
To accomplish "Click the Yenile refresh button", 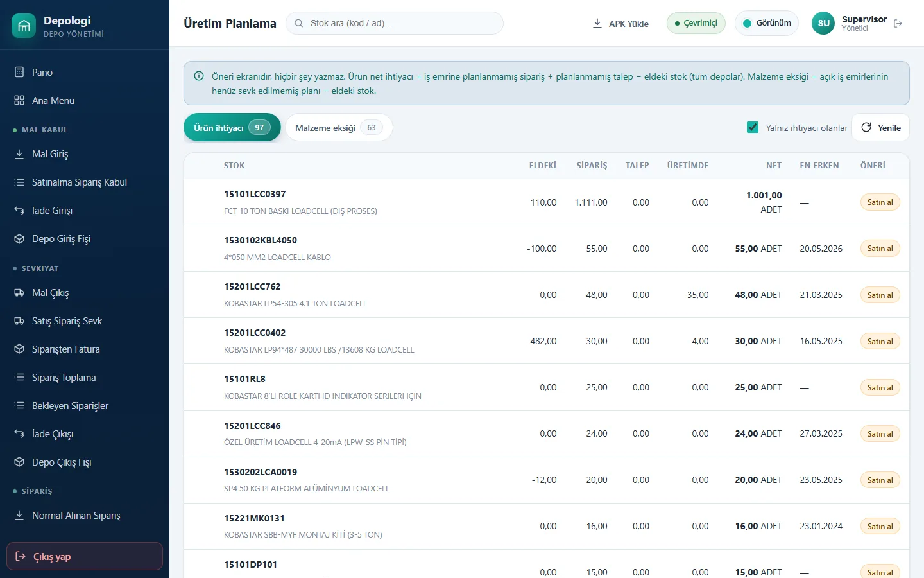I will 880,127.
